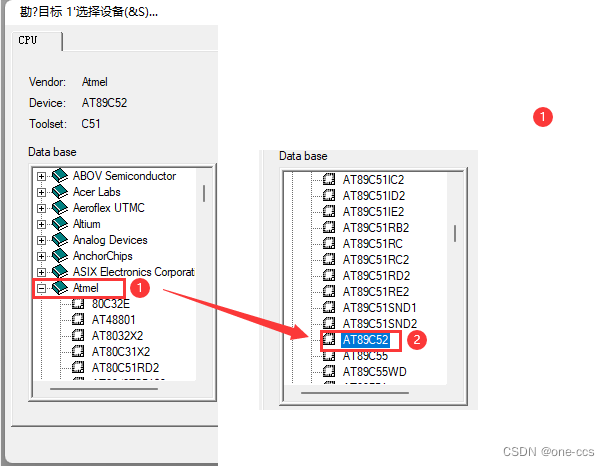Select the AnchorChips vendor label
This screenshot has height=466, width=610.
click(103, 256)
